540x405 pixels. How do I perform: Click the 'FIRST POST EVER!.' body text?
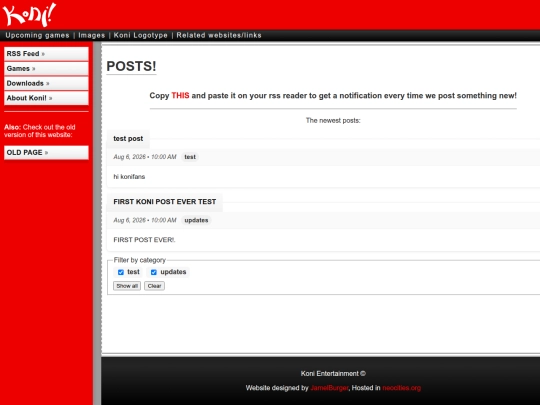[144, 240]
